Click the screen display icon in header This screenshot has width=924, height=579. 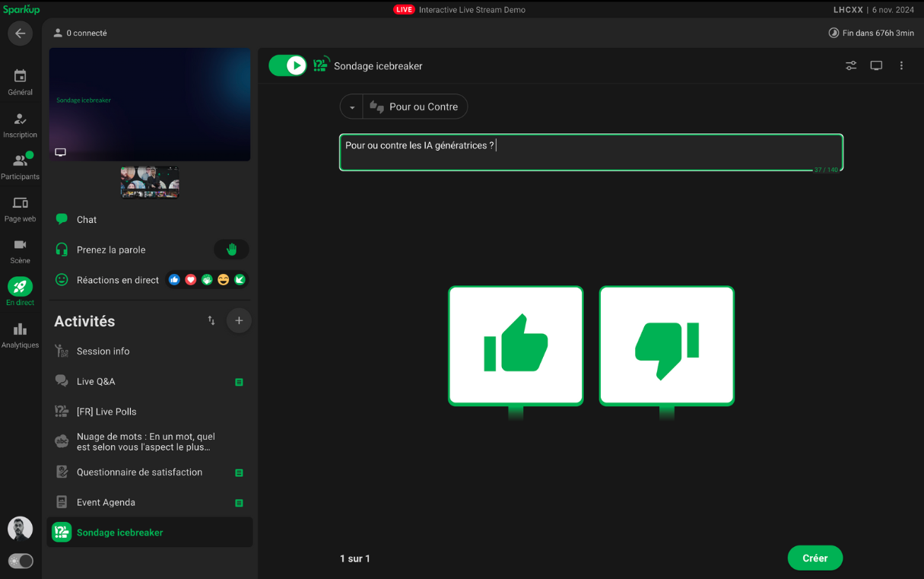pyautogui.click(x=876, y=65)
